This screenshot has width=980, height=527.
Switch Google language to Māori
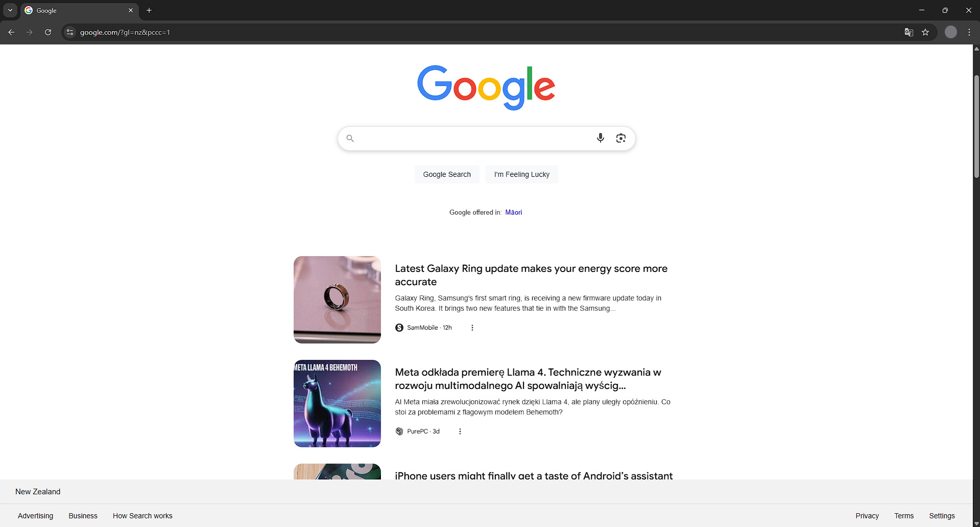coord(513,212)
